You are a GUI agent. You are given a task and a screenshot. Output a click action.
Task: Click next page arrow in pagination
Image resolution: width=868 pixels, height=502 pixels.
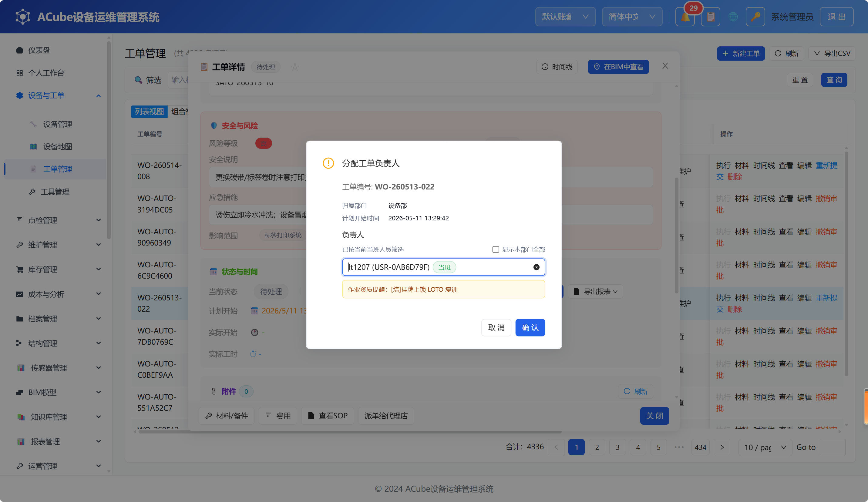click(722, 447)
